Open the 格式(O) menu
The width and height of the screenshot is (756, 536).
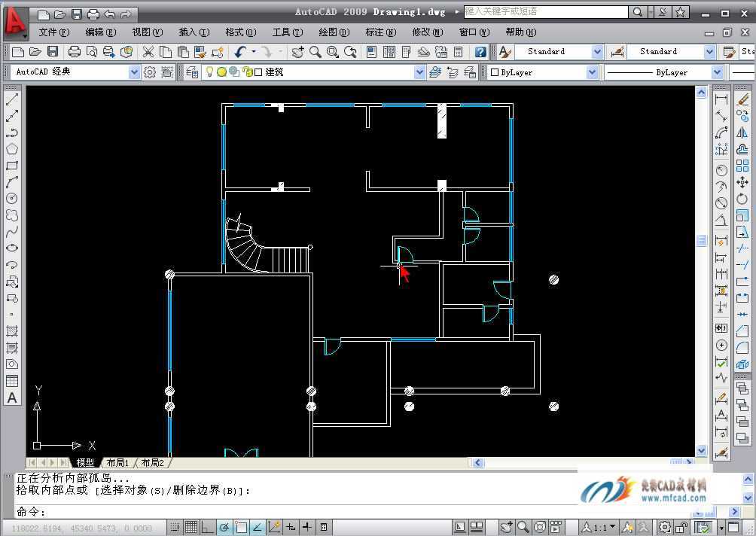pos(240,32)
